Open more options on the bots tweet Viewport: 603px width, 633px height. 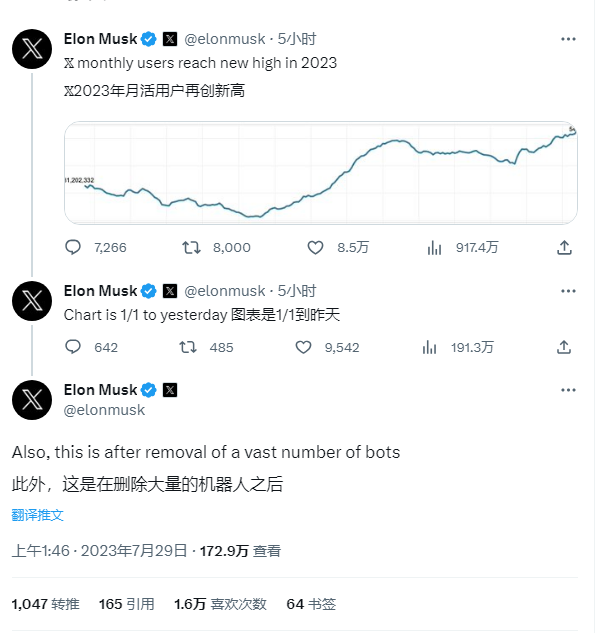click(x=568, y=390)
